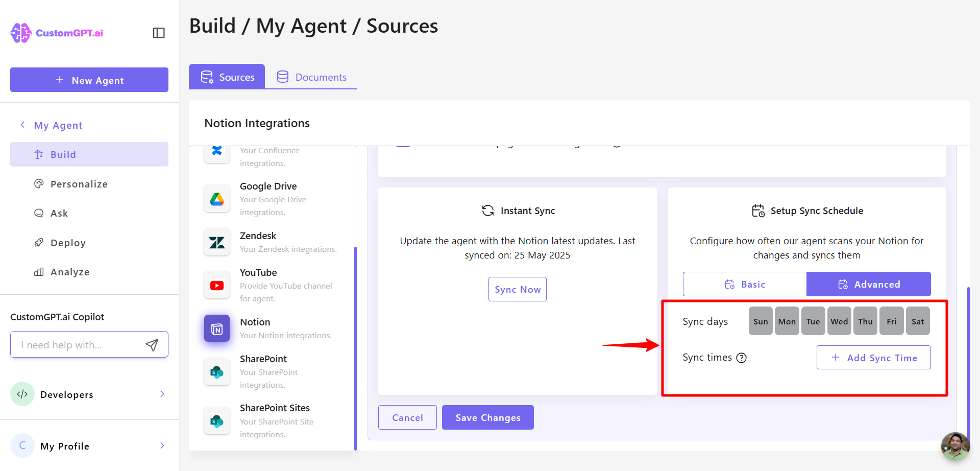Expand the Developers menu arrow
Image resolution: width=980 pixels, height=471 pixels.
click(x=162, y=394)
